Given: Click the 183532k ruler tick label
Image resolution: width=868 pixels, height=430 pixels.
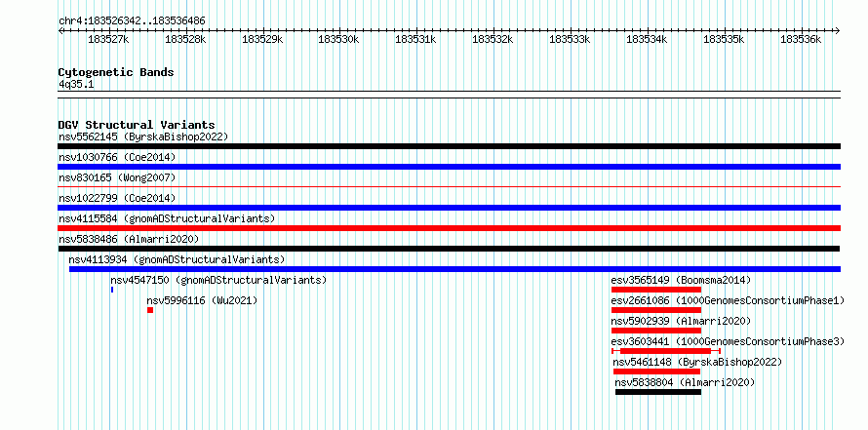Looking at the screenshot, I should click(x=493, y=40).
